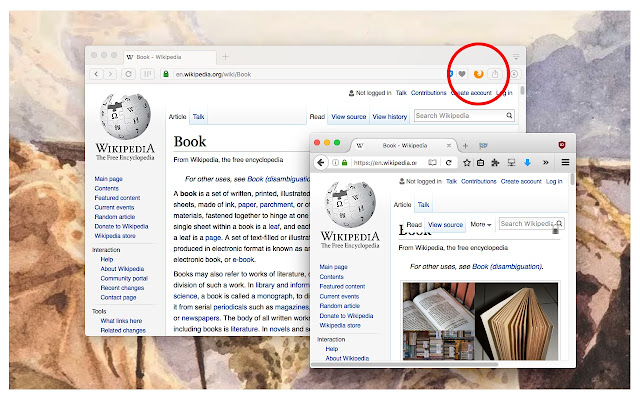The width and height of the screenshot is (640, 400).
Task: Open the book photos thumbnail in Firefox page
Action: tap(480, 321)
